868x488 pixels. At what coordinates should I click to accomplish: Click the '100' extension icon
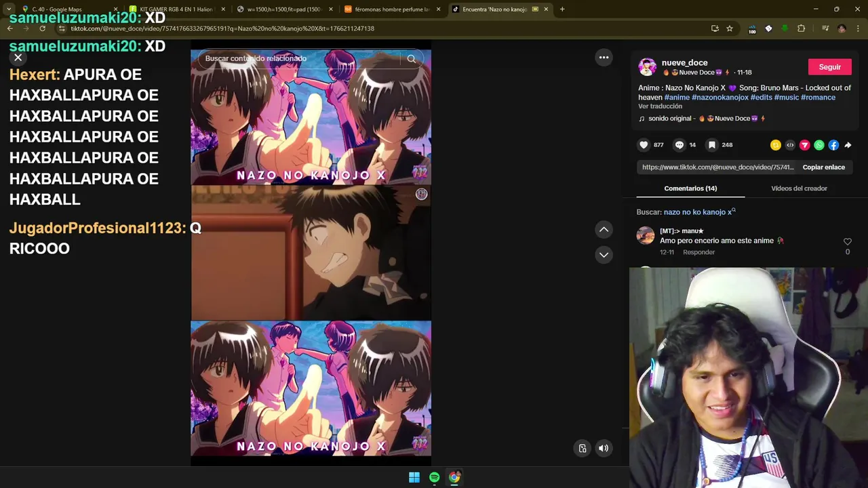752,28
